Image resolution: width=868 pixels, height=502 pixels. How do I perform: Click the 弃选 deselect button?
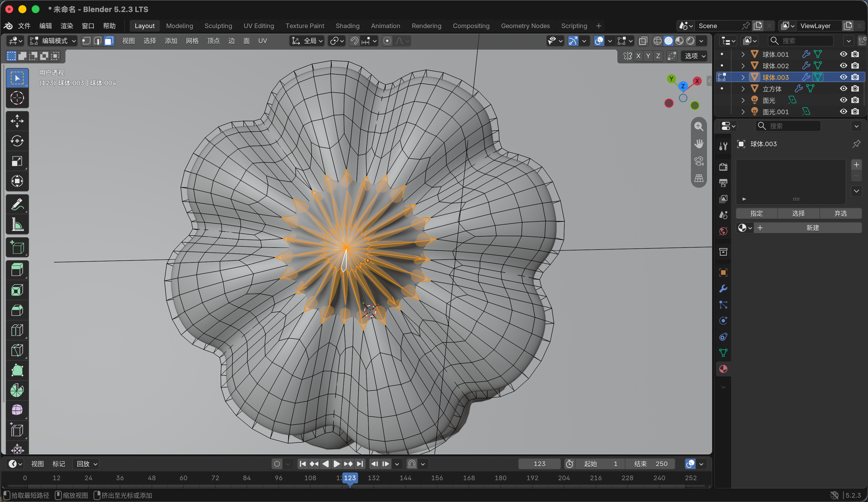click(840, 213)
